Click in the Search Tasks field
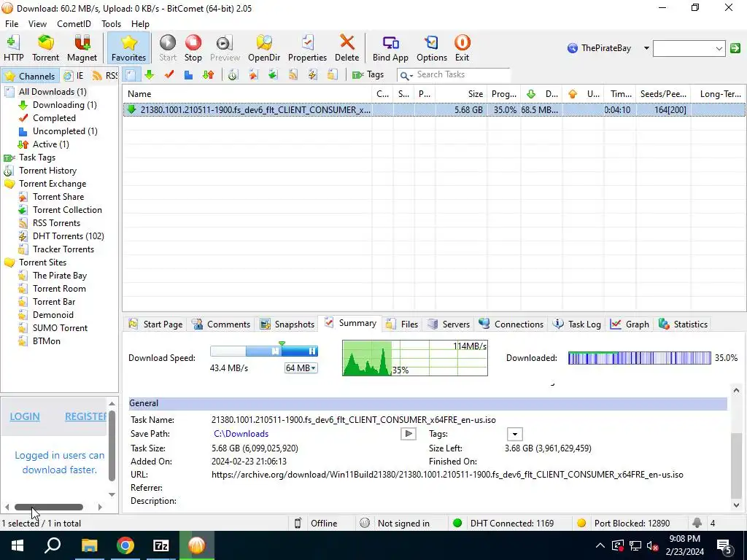747x560 pixels. [x=462, y=74]
